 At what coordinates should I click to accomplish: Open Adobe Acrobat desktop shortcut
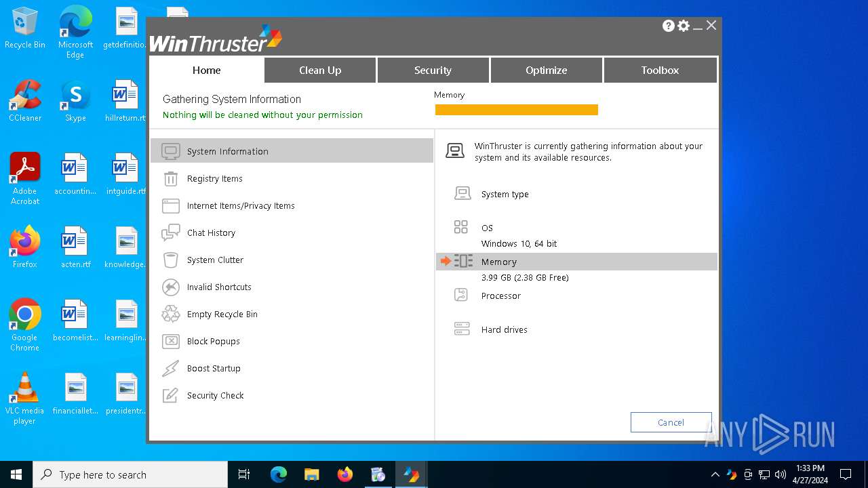click(25, 178)
